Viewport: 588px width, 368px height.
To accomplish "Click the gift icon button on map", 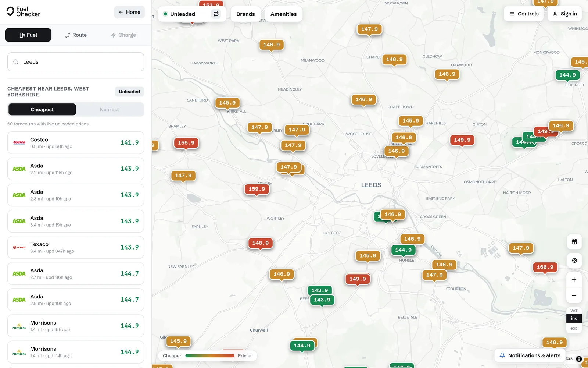I will pos(574,242).
